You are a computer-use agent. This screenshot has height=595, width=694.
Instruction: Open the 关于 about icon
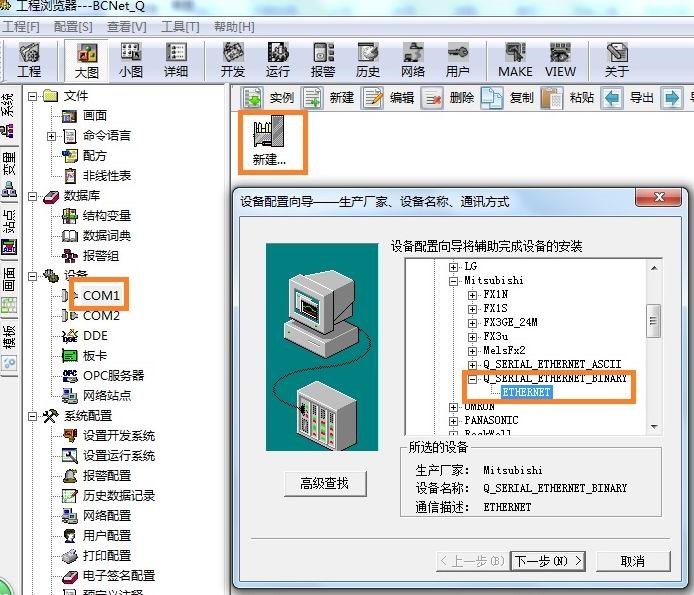617,60
